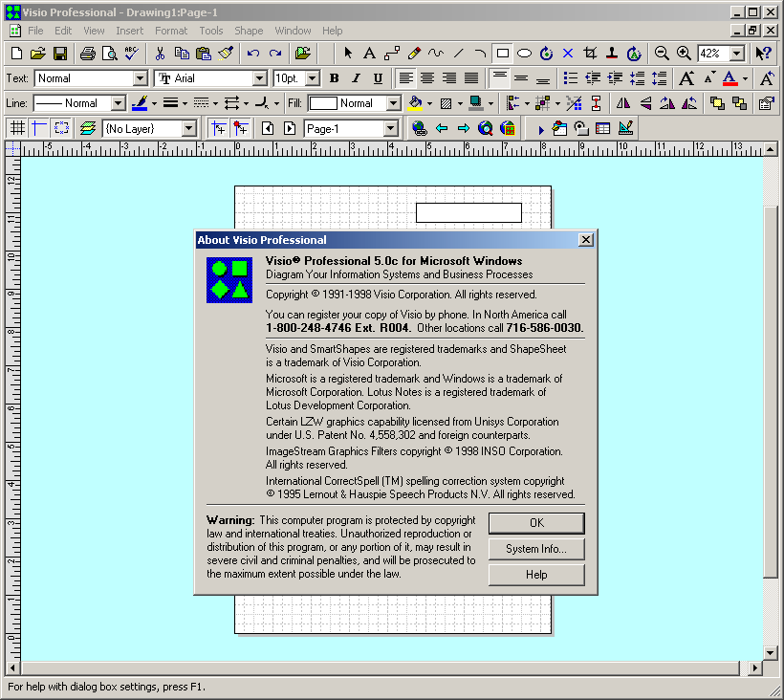The image size is (784, 700).
Task: Click the Paste clipboard icon
Action: click(203, 54)
